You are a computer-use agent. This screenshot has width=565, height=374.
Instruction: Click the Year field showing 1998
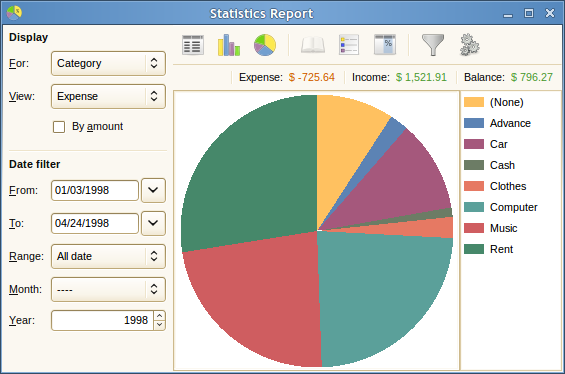point(102,320)
